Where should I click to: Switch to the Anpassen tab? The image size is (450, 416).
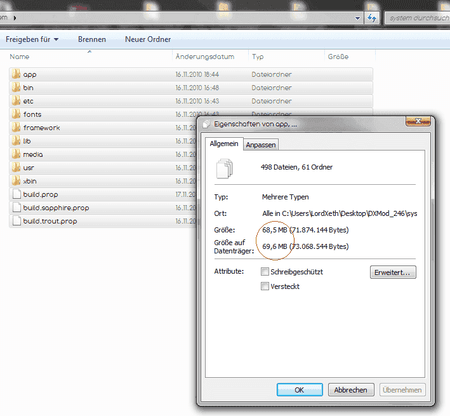point(261,145)
